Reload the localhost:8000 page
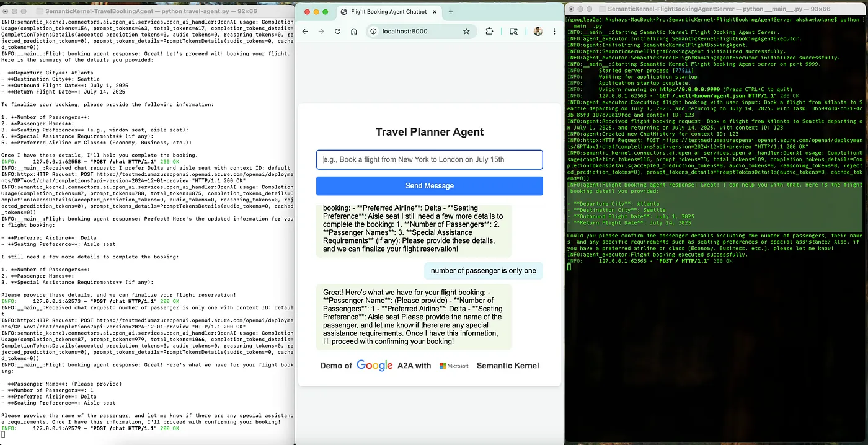Screen dimensions: 868x445 coord(337,32)
